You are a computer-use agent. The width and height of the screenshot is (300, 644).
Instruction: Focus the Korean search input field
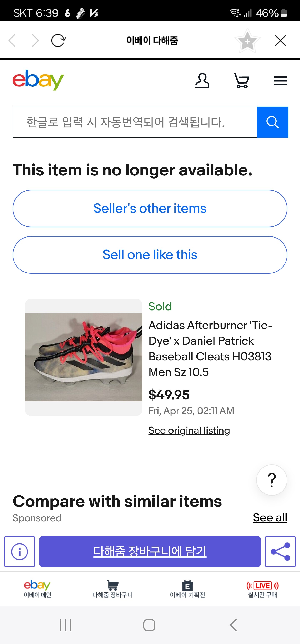[x=135, y=122]
